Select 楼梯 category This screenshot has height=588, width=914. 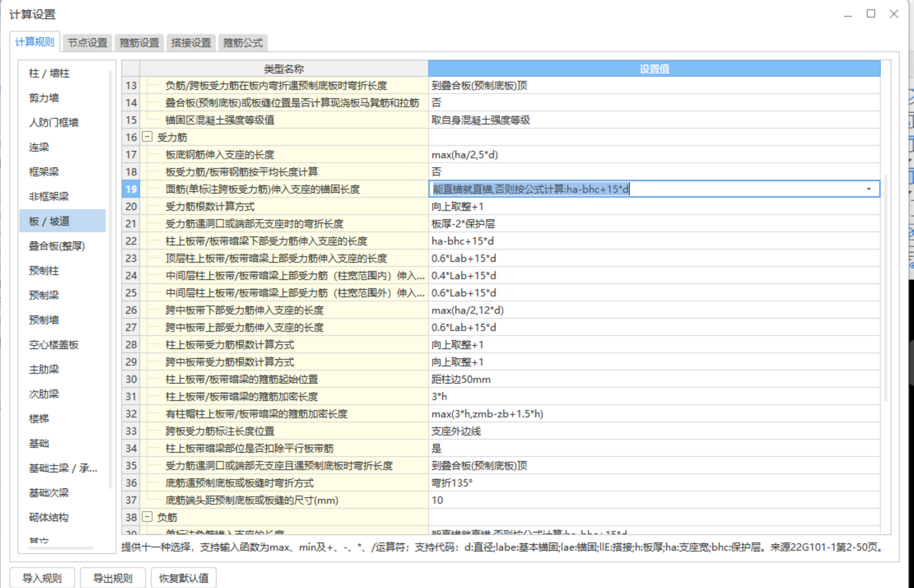[x=63, y=419]
